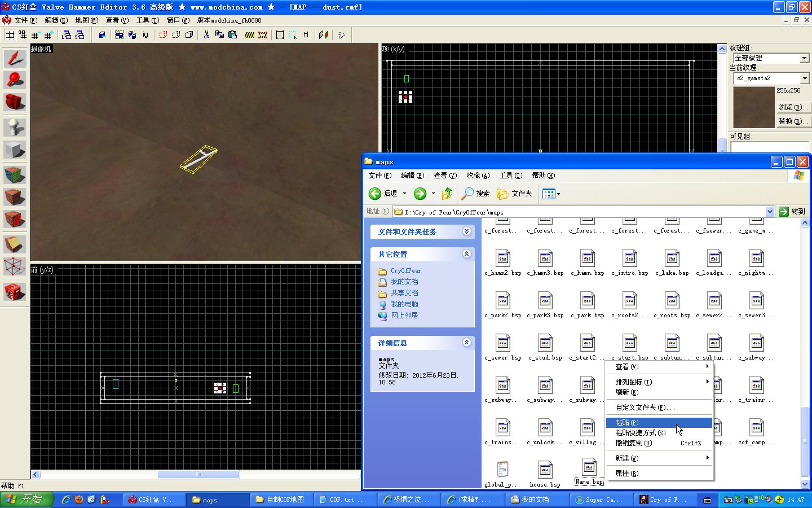Select the red arrow Selection tool
812x508 pixels.
pyautogui.click(x=15, y=58)
